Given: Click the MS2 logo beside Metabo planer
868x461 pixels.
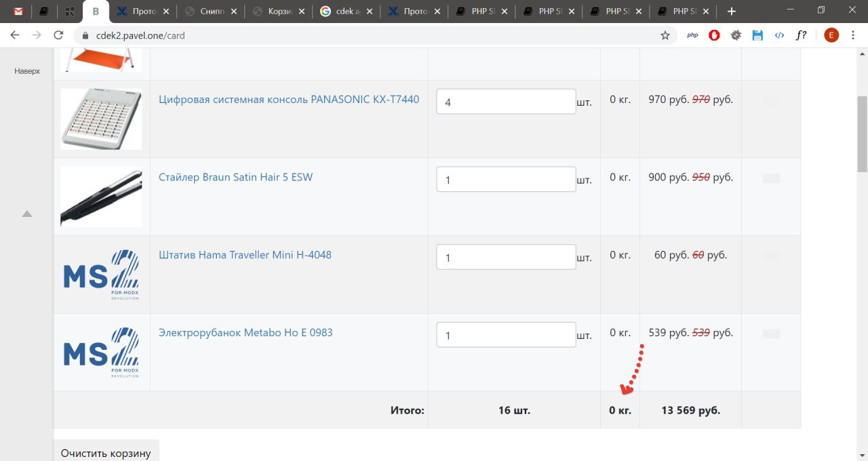Looking at the screenshot, I should point(101,353).
